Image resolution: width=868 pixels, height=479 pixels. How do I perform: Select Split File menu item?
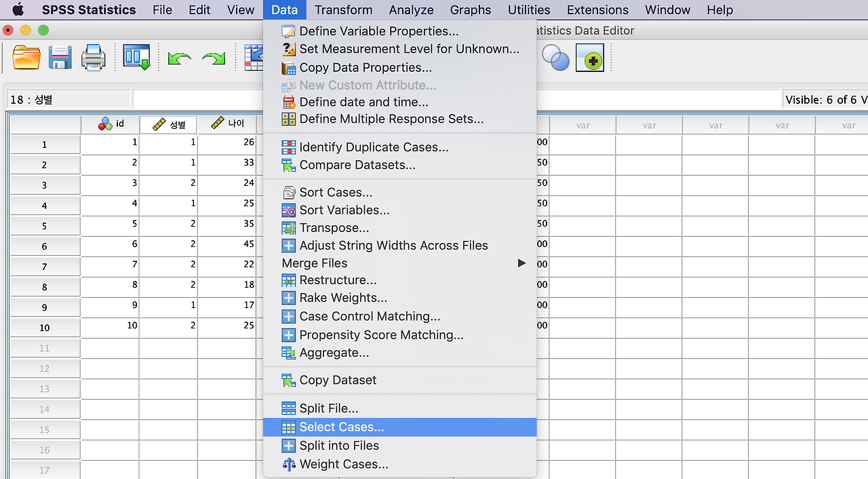pyautogui.click(x=400, y=408)
